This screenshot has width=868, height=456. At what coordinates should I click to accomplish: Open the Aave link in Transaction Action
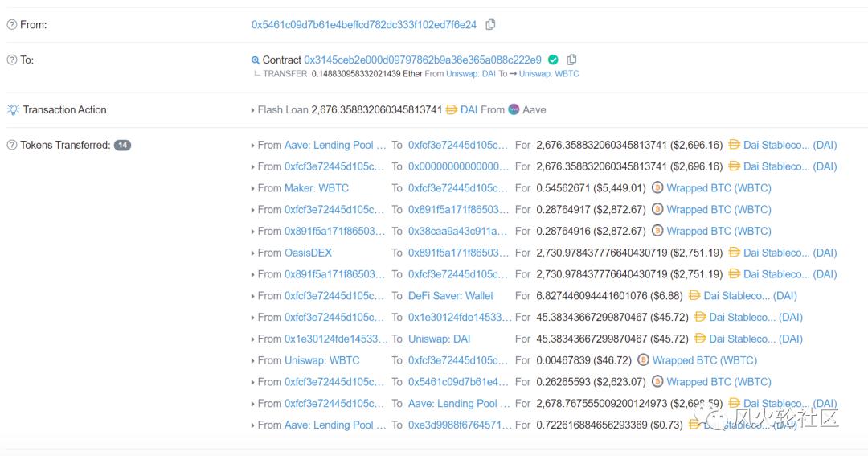point(534,110)
